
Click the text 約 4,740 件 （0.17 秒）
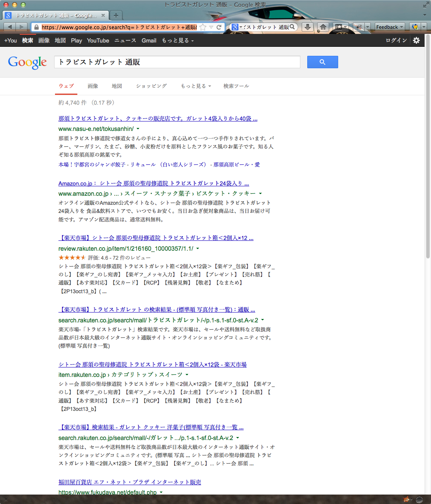coord(86,103)
